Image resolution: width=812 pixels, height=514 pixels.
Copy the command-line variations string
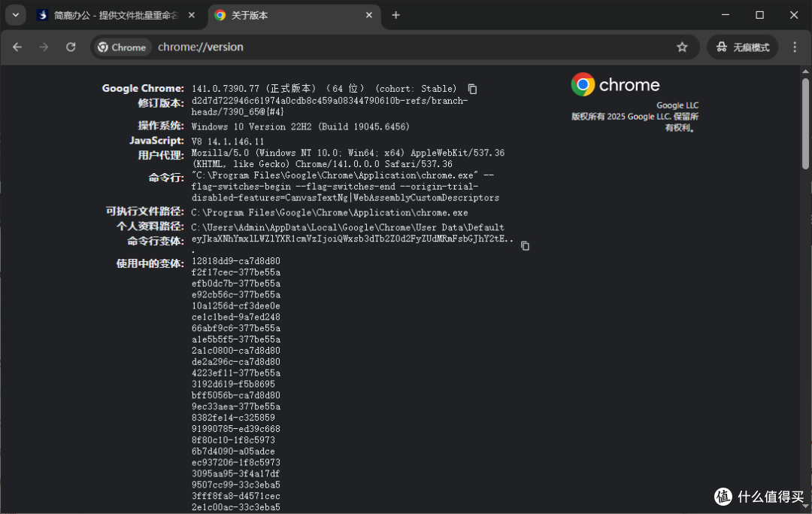point(525,245)
